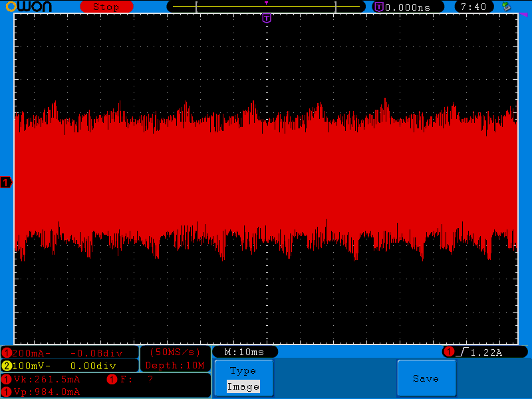Click the Vp:984.0mA measurement

(47, 392)
